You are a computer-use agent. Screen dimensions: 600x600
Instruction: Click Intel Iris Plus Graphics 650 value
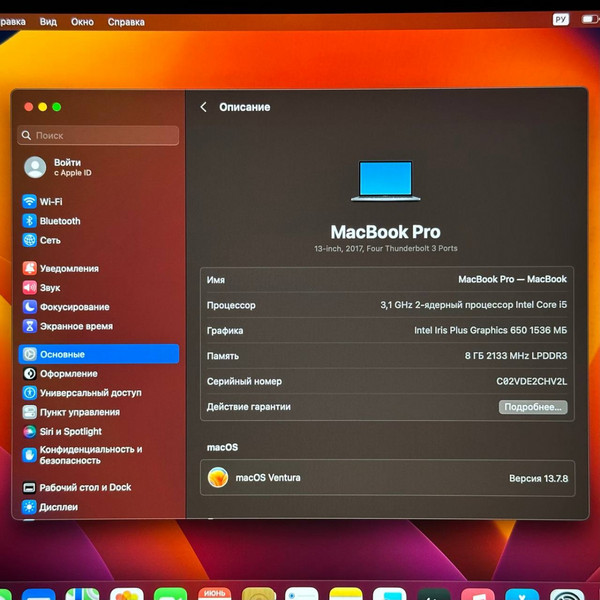pos(490,330)
